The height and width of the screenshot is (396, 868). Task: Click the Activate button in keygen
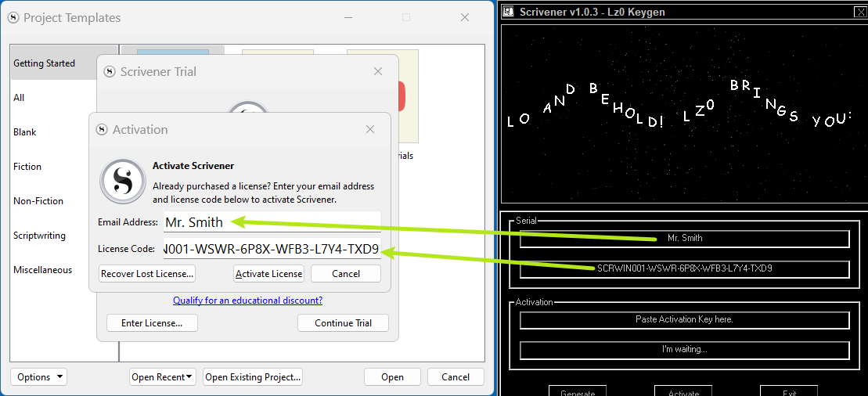point(683,391)
